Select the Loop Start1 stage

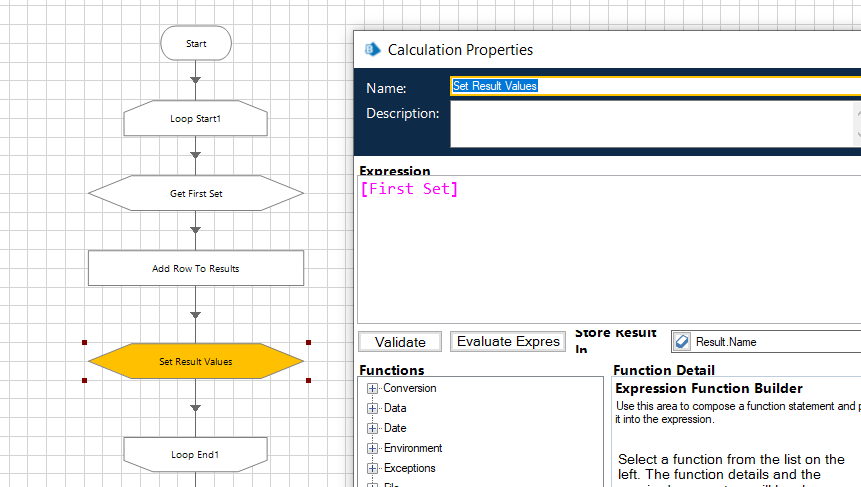coord(196,119)
